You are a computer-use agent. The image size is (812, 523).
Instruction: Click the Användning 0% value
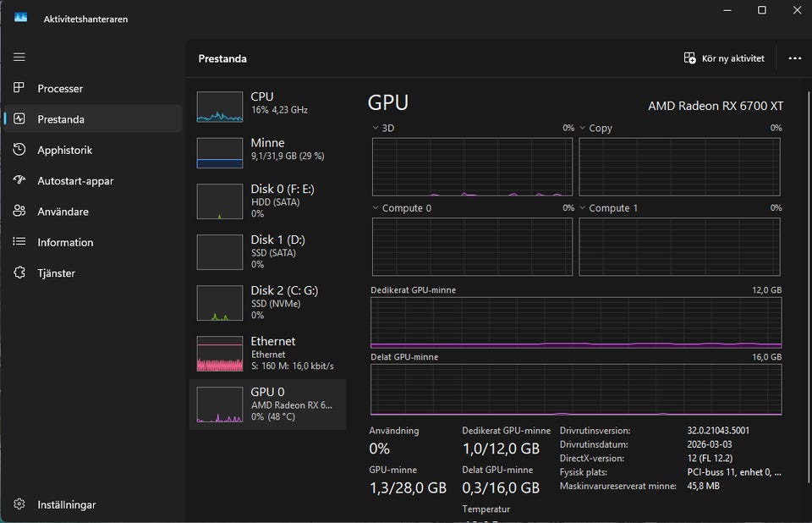click(x=379, y=449)
